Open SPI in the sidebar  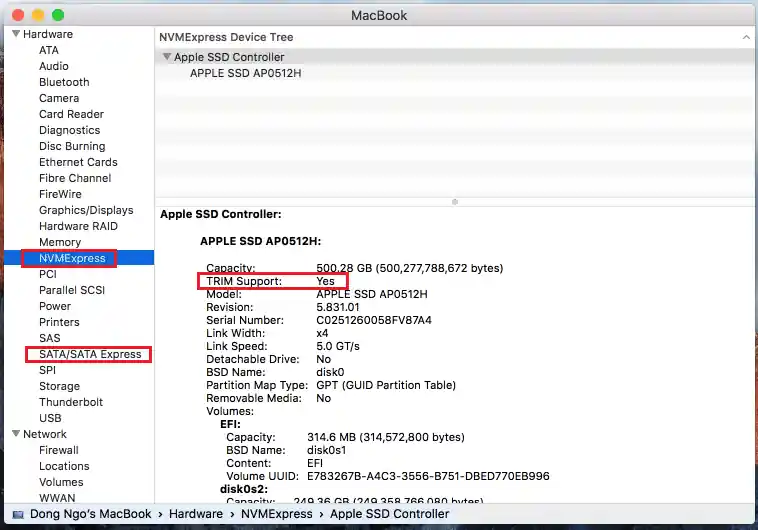(x=47, y=370)
